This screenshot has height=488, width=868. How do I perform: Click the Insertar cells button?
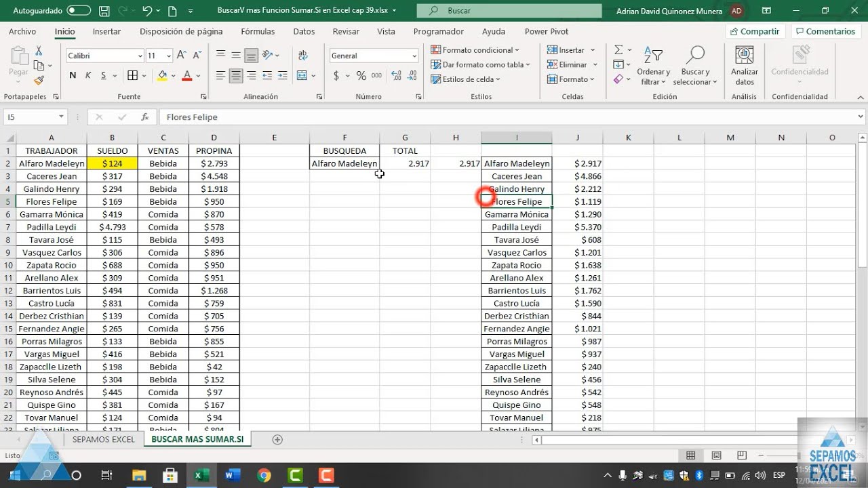571,49
